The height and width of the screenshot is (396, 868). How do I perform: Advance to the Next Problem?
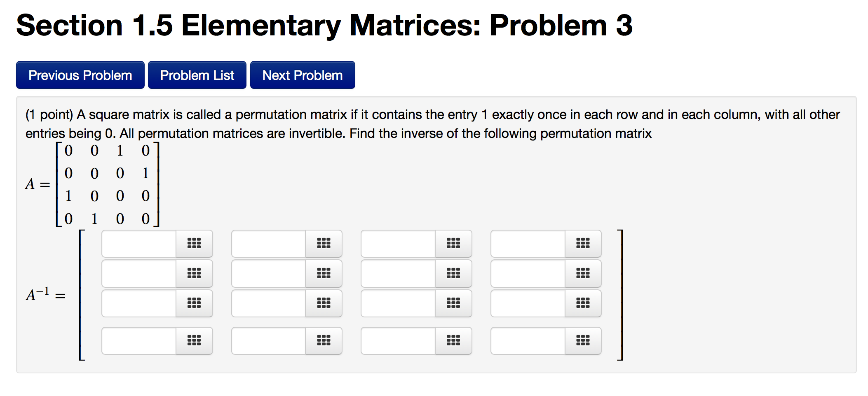click(x=302, y=75)
